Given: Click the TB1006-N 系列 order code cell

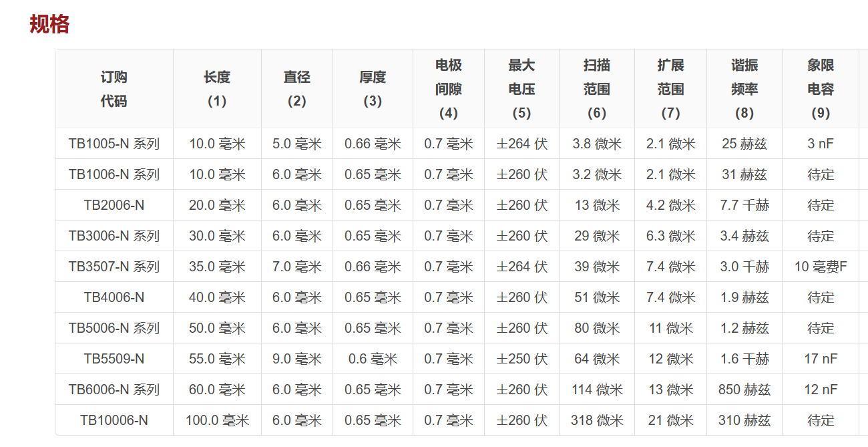Looking at the screenshot, I should point(114,174).
